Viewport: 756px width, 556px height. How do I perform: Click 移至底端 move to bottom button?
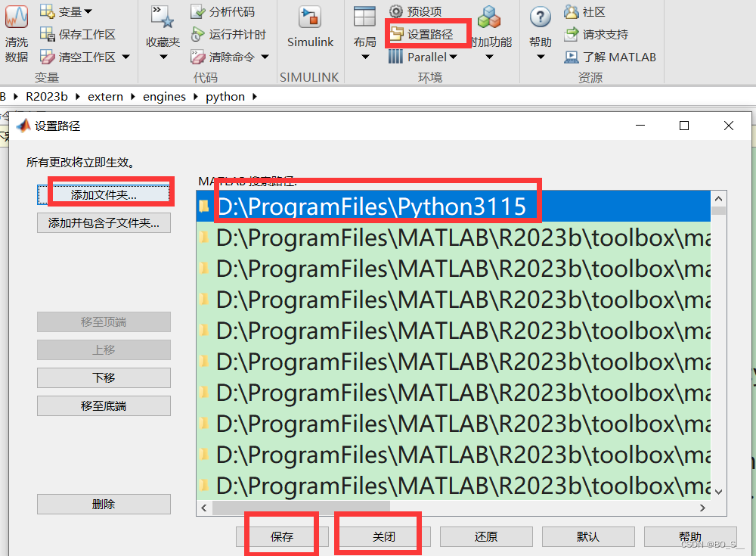[104, 406]
